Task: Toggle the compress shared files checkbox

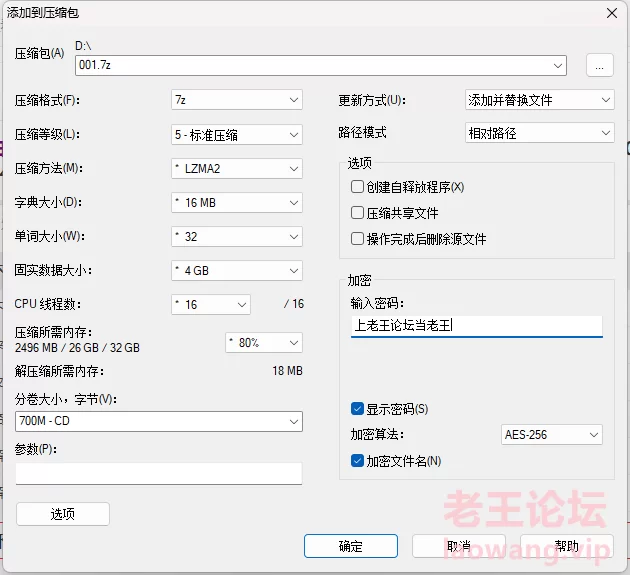Action: (357, 213)
